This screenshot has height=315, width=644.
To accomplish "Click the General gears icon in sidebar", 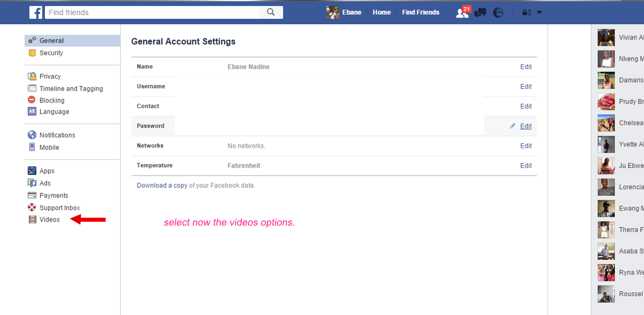I will [32, 41].
